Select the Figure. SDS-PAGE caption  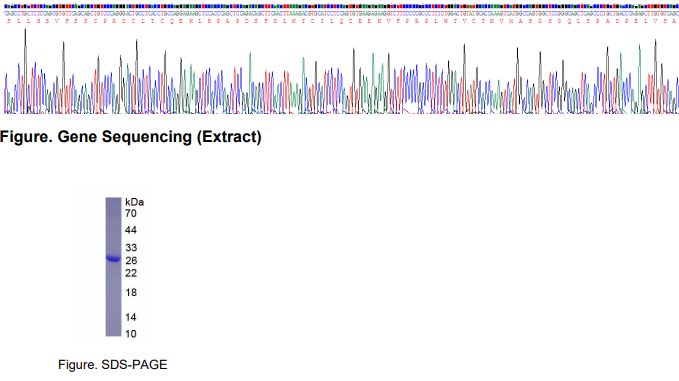point(113,365)
